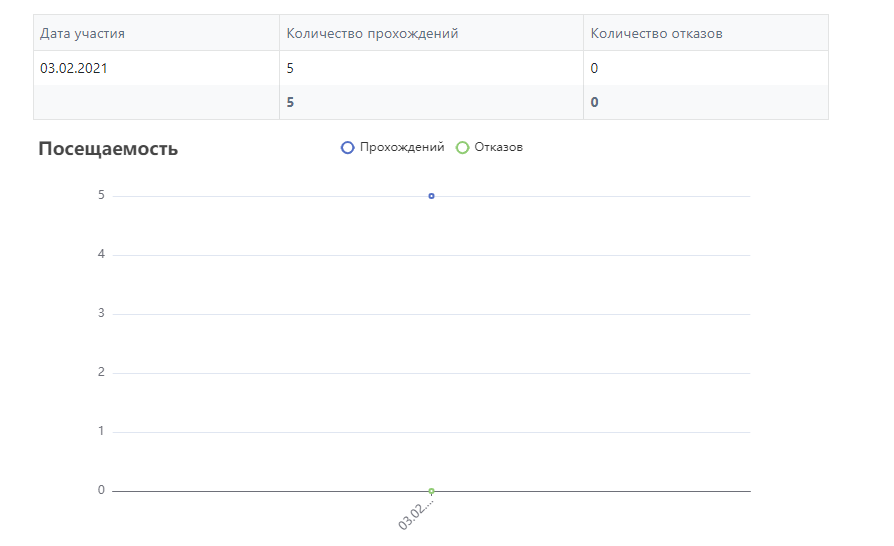The width and height of the screenshot is (894, 546).
Task: Toggle the Отказов series legend marker
Action: pos(462,147)
